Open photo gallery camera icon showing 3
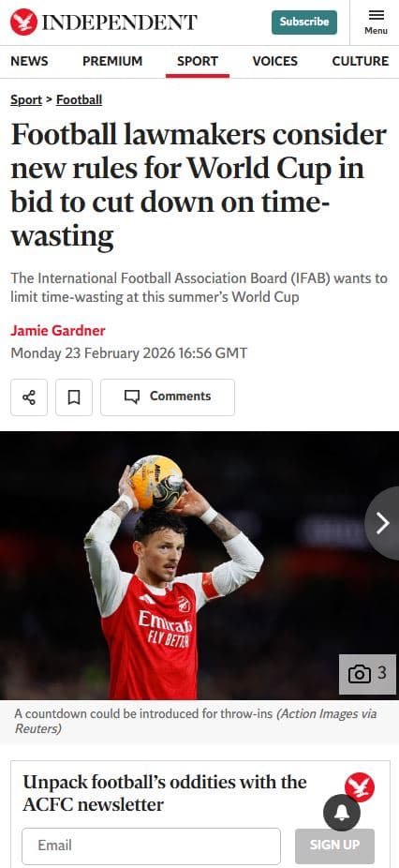This screenshot has height=868, width=399. [x=367, y=674]
